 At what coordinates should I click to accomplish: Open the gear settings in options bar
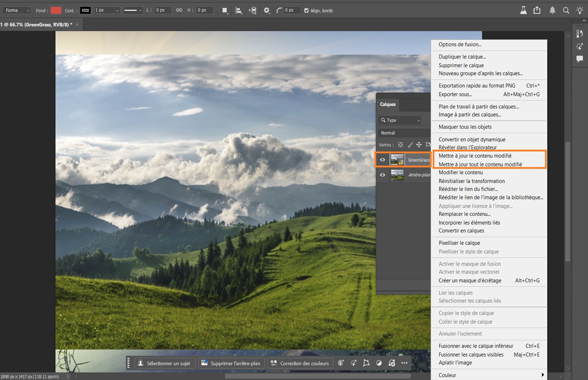[x=267, y=11]
